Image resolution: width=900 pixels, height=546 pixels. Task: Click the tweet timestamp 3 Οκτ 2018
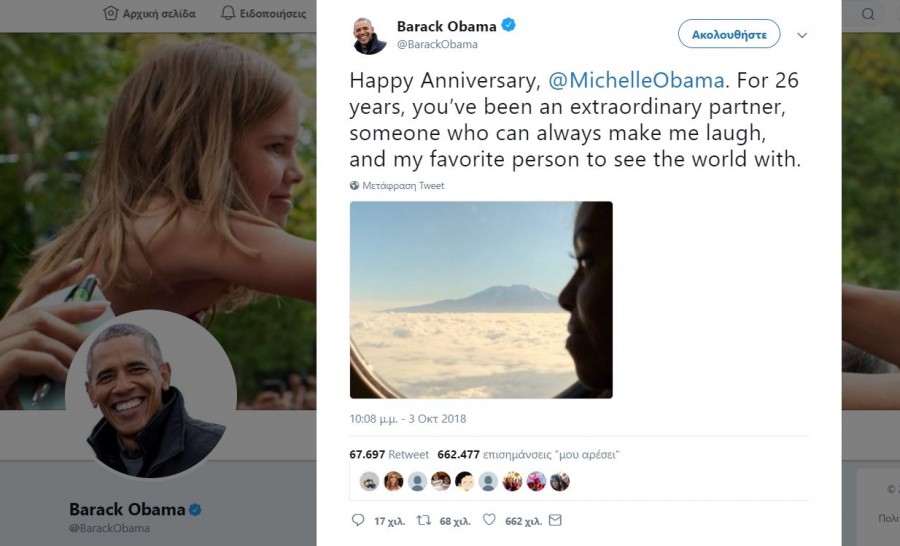(x=408, y=419)
